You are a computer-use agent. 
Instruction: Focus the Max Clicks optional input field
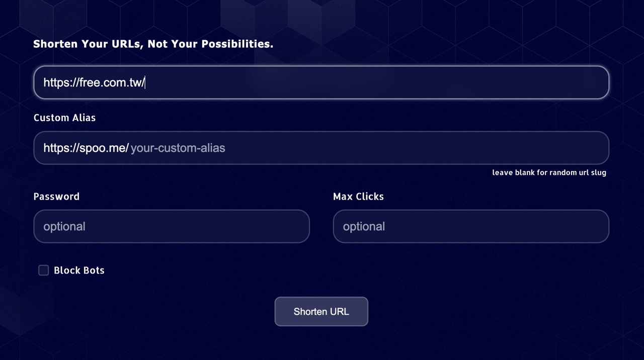coord(471,226)
